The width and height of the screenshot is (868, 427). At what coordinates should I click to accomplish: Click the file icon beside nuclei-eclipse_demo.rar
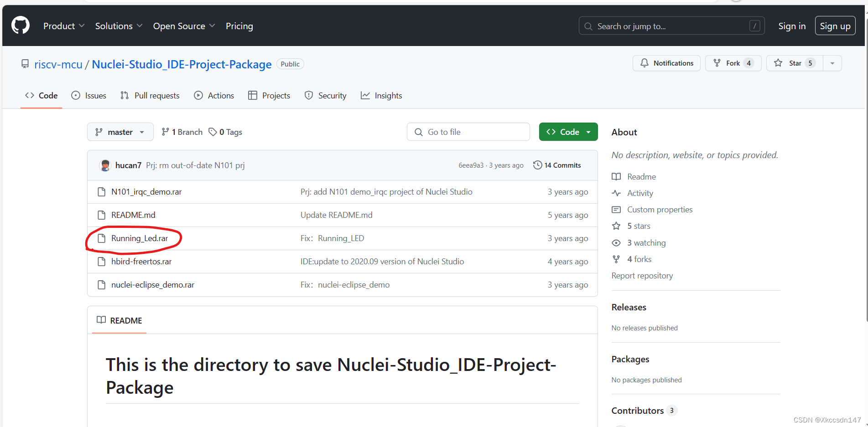click(102, 285)
